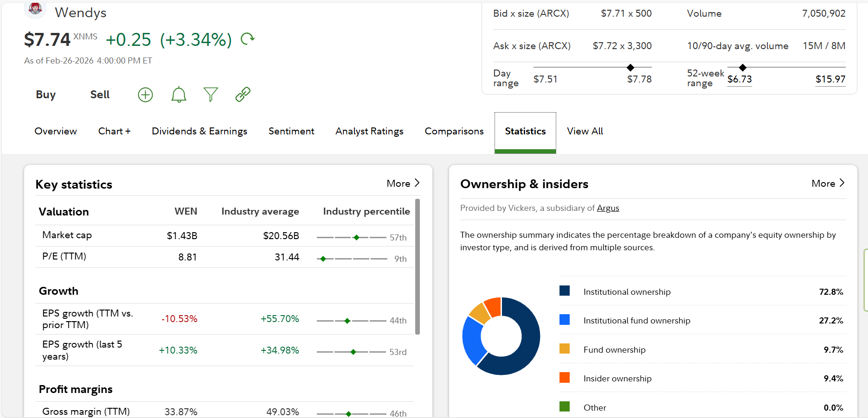Open the Comparisons tab

[x=454, y=131]
